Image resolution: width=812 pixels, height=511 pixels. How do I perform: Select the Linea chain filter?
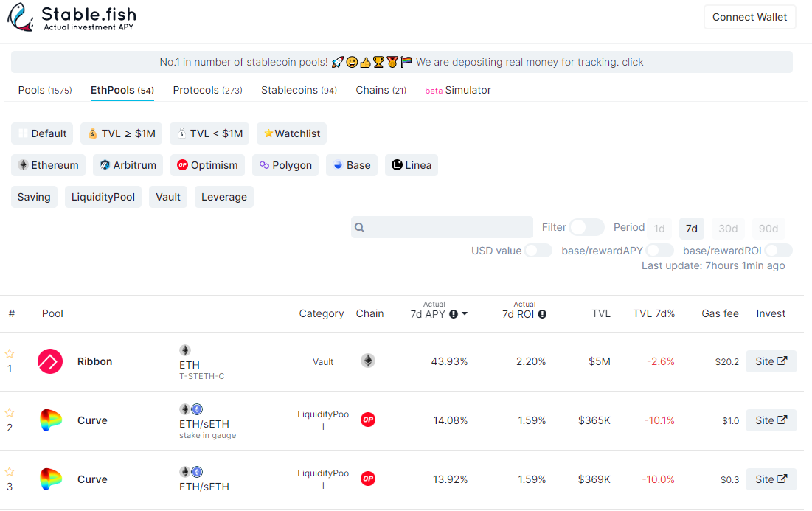(411, 165)
